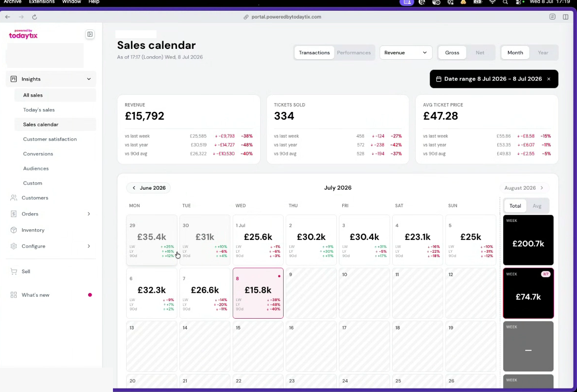The width and height of the screenshot is (577, 392).
Task: Select the 29 June day cell £35.4k
Action: 152,240
